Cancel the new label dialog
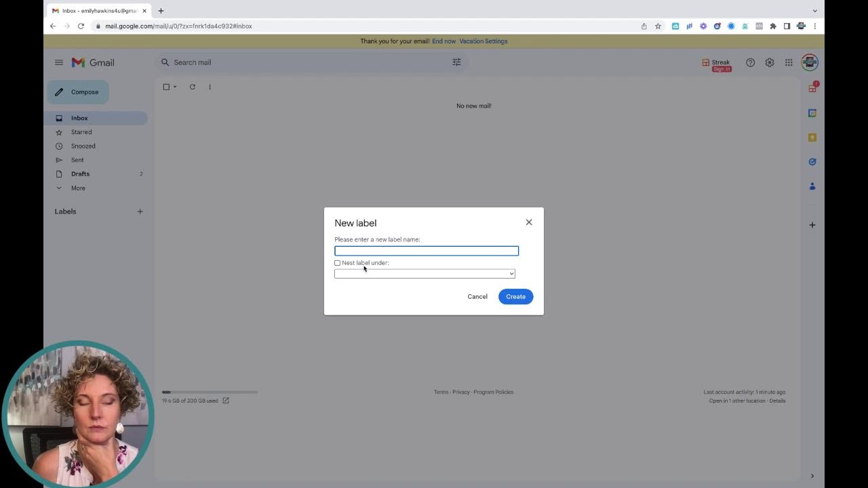Viewport: 868px width, 488px height. [477, 296]
